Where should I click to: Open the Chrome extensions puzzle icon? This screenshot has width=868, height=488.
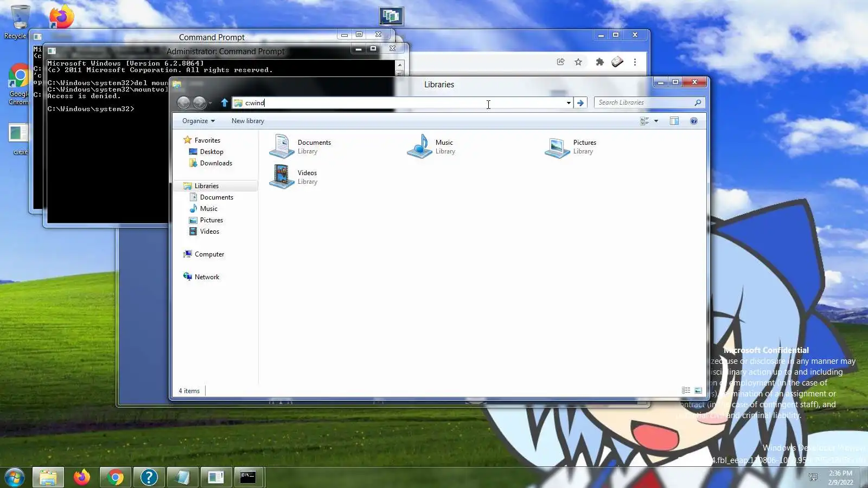click(599, 62)
